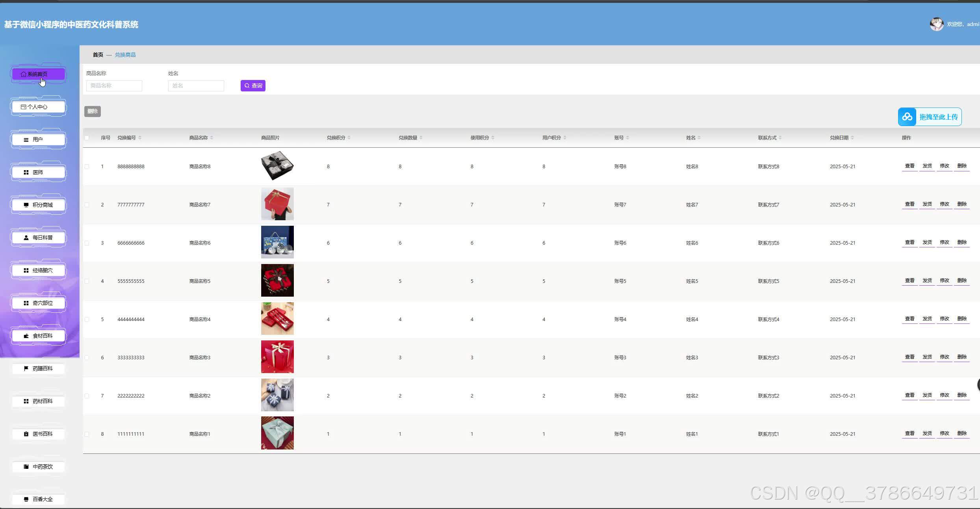
Task: Click 发货 for 商品名称7 row
Action: [x=927, y=204]
